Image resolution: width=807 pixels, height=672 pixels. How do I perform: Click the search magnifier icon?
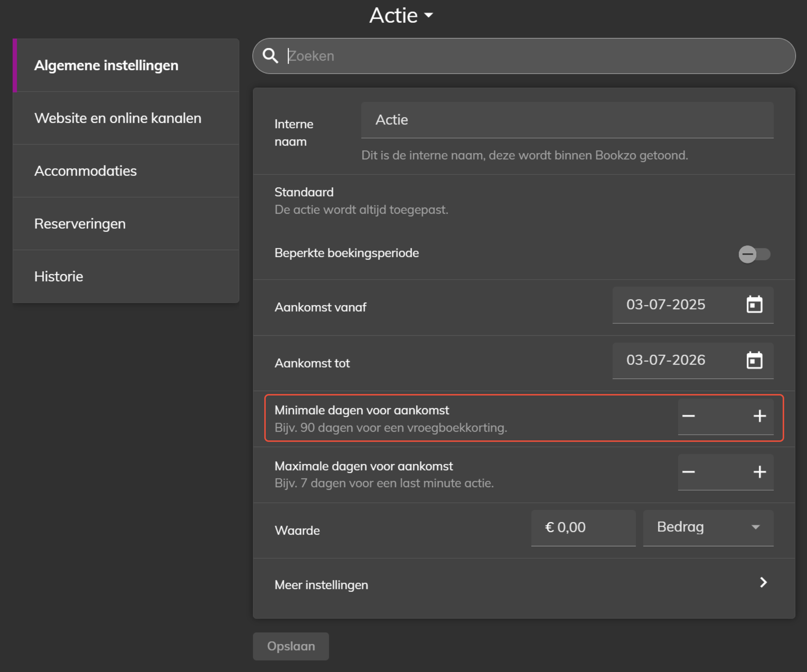coord(270,56)
